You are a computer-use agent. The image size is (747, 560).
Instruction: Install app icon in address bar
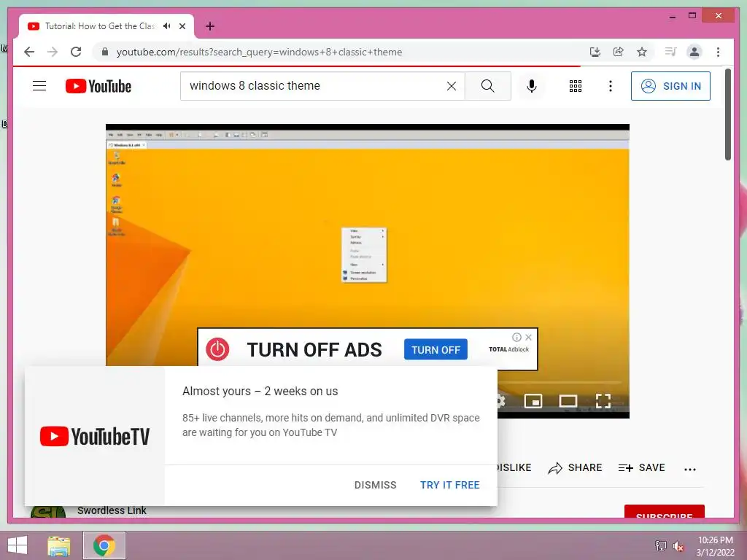[595, 52]
